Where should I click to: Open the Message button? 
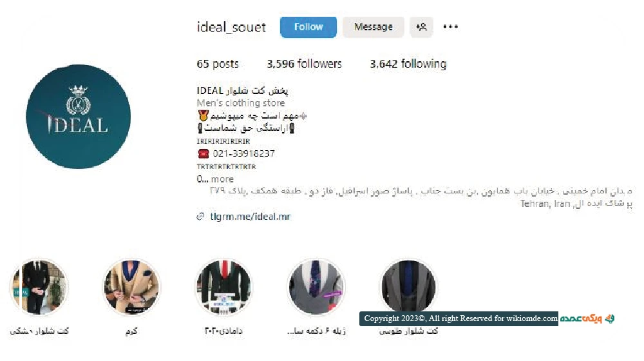click(x=374, y=27)
